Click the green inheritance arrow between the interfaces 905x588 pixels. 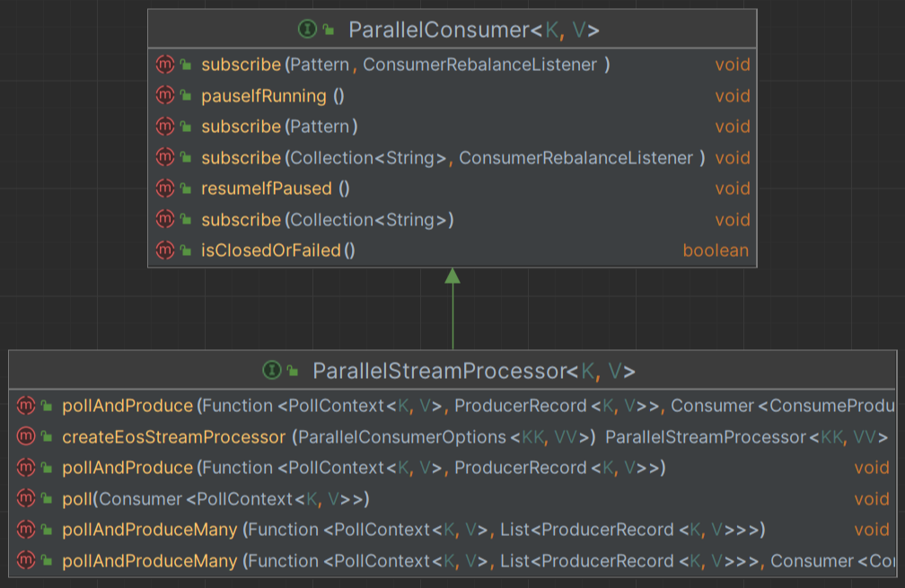(452, 309)
